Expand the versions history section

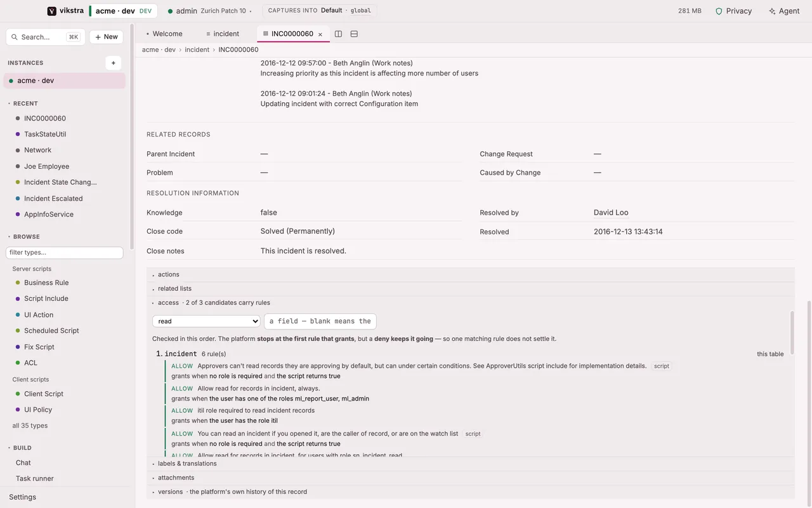pos(470,491)
